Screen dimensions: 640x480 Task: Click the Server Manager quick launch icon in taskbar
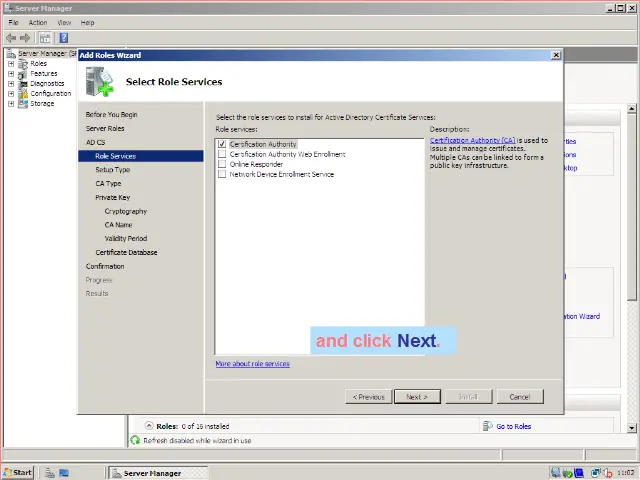point(50,473)
